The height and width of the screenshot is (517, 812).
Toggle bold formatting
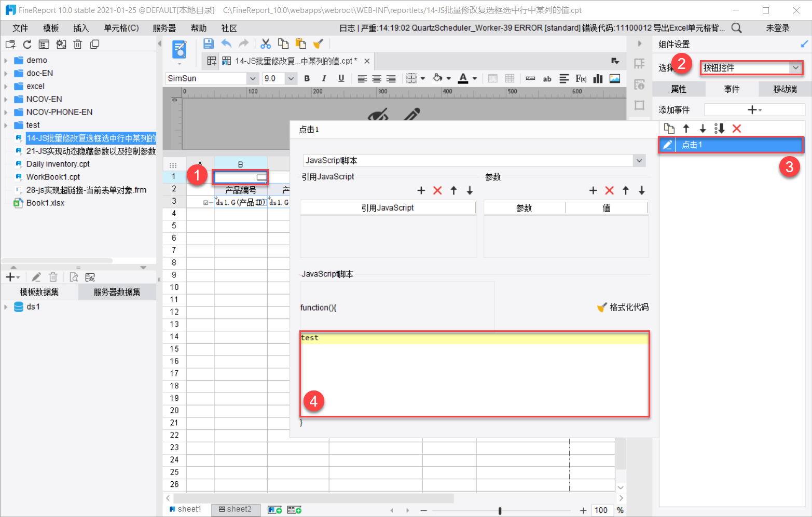tap(307, 78)
